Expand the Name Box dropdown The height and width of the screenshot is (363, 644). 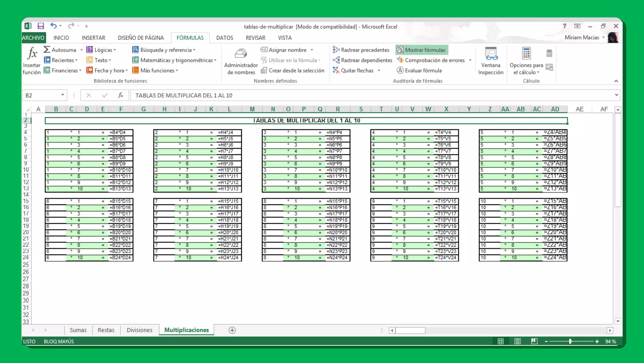(63, 95)
